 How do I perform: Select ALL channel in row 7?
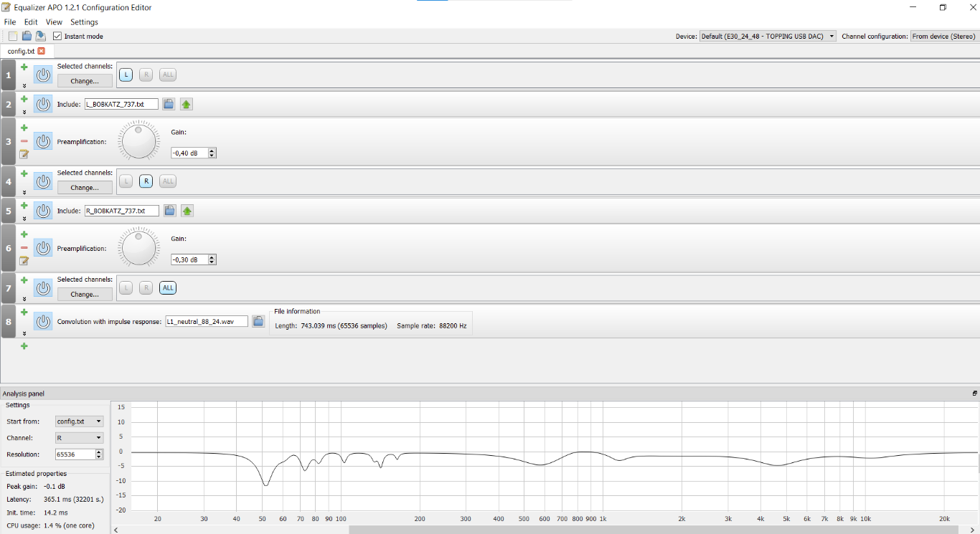(168, 288)
